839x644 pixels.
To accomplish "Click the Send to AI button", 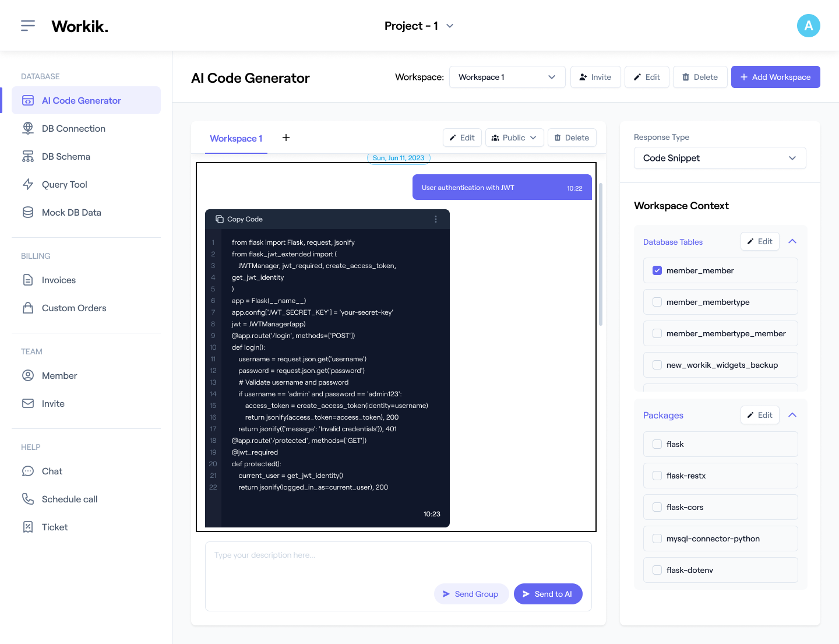I will [x=548, y=594].
